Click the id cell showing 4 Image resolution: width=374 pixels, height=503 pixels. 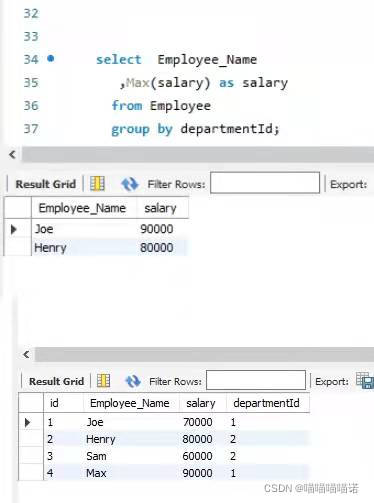click(63, 473)
